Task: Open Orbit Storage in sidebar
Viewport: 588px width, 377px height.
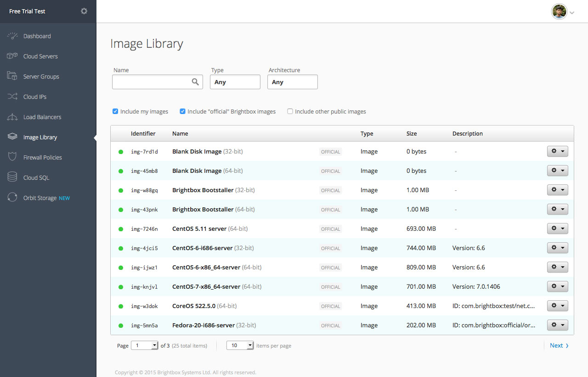Action: [40, 198]
